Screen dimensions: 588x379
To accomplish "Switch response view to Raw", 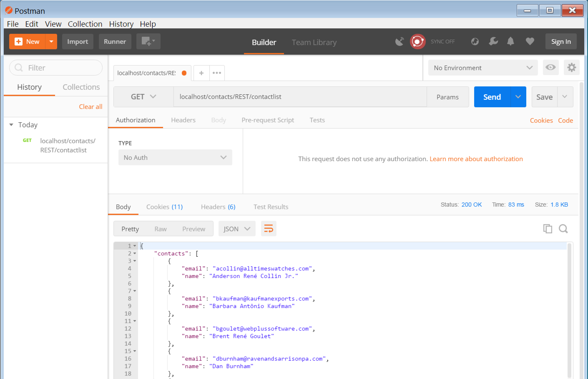I will [160, 229].
